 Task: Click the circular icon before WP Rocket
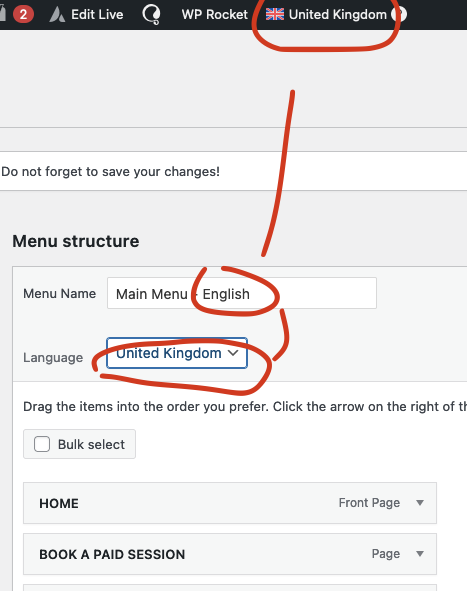pyautogui.click(x=151, y=15)
